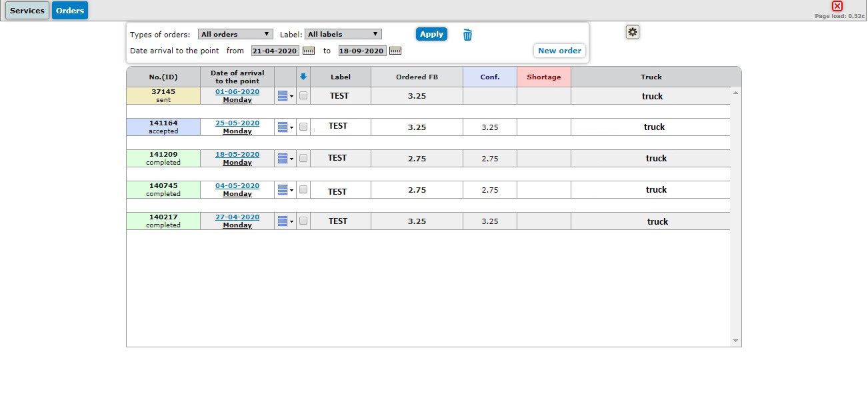This screenshot has width=868, height=400.
Task: Expand the Types of orders dropdown
Action: [x=235, y=34]
